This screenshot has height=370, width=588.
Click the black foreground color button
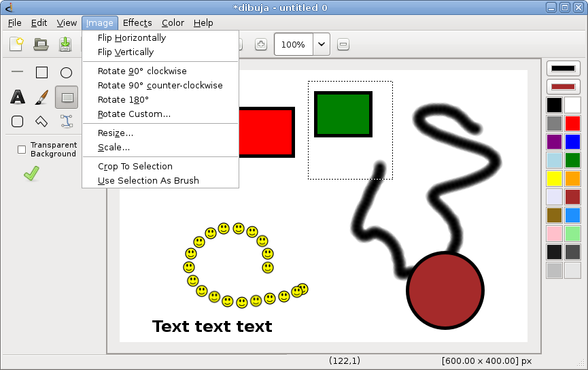coord(564,68)
